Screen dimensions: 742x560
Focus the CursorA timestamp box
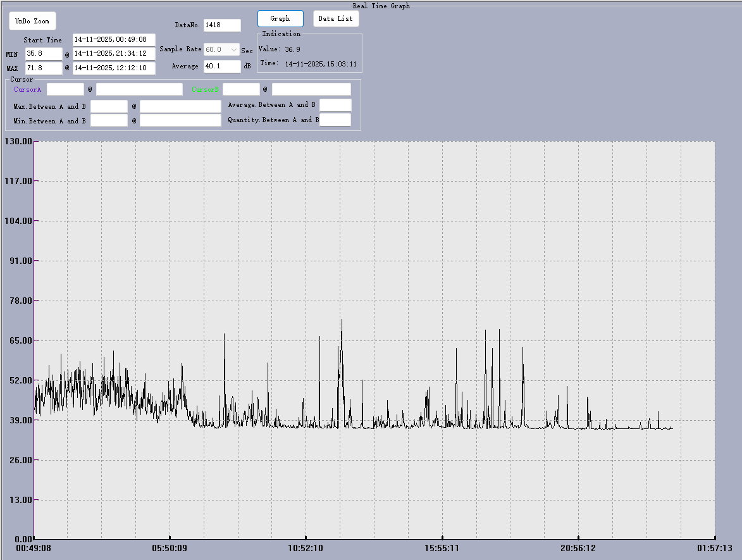pos(139,90)
